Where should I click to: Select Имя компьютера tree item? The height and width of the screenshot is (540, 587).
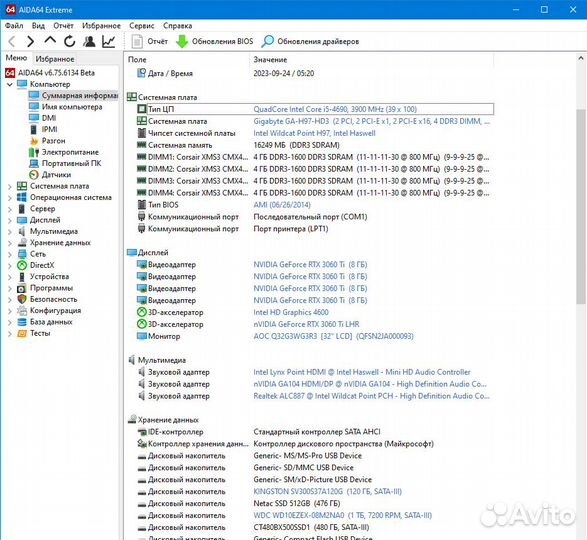coord(72,107)
